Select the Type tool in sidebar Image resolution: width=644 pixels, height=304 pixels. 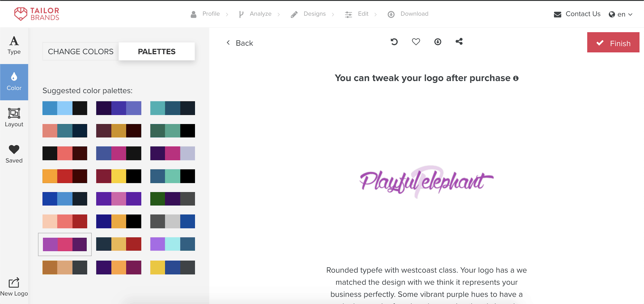(x=14, y=44)
